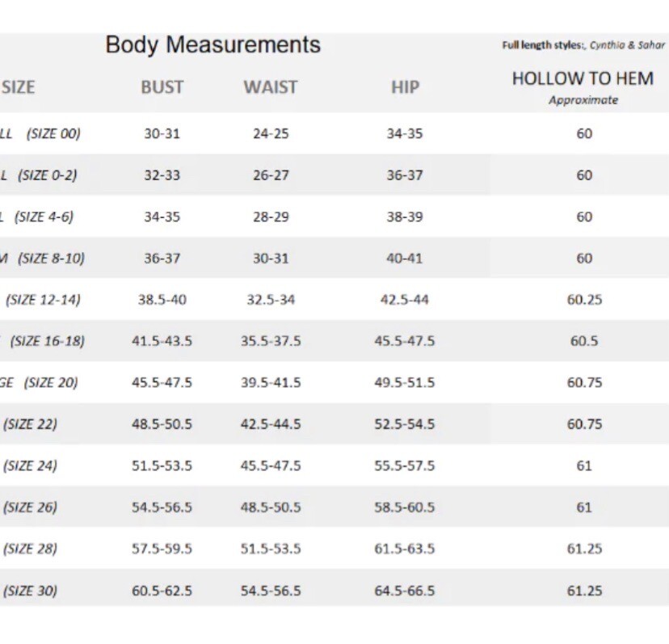Image resolution: width=669 pixels, height=644 pixels.
Task: Click waist value 45.5-47.5
Action: [x=271, y=465]
